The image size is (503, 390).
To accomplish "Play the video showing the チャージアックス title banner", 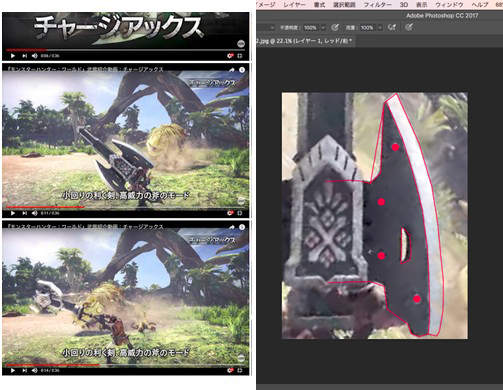I will (13, 56).
